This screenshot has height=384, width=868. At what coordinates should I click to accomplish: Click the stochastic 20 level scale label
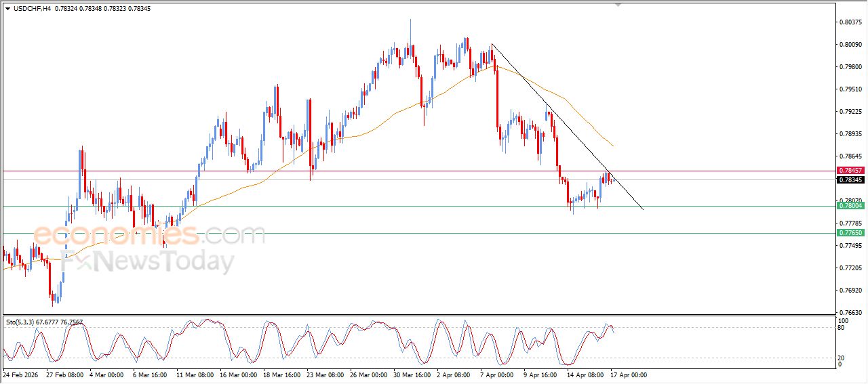click(x=843, y=357)
